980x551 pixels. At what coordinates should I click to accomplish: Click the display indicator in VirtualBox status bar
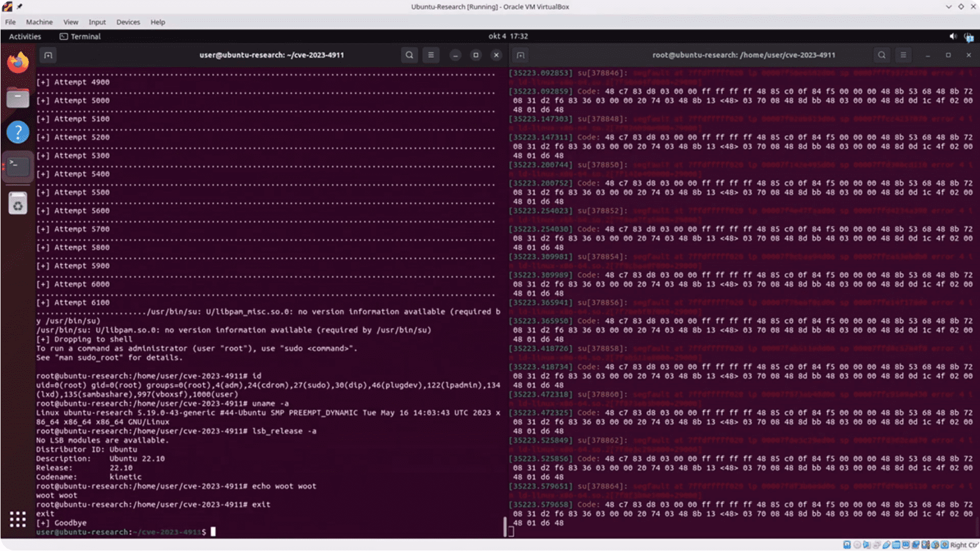(906, 545)
